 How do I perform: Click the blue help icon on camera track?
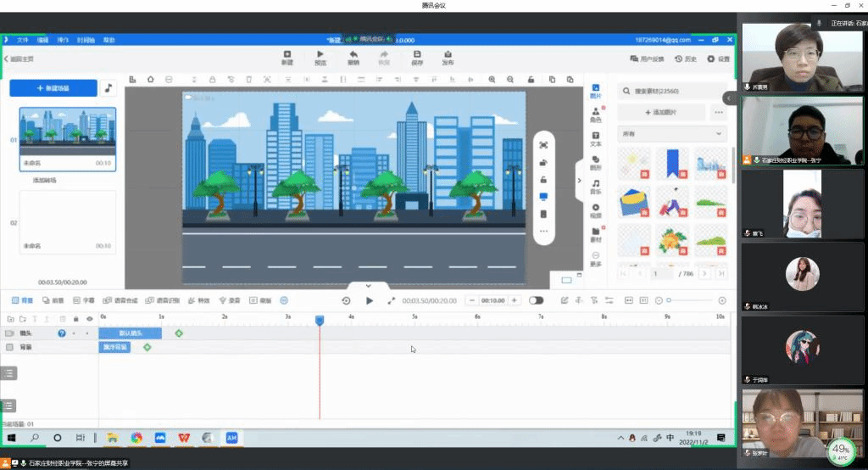(x=62, y=333)
